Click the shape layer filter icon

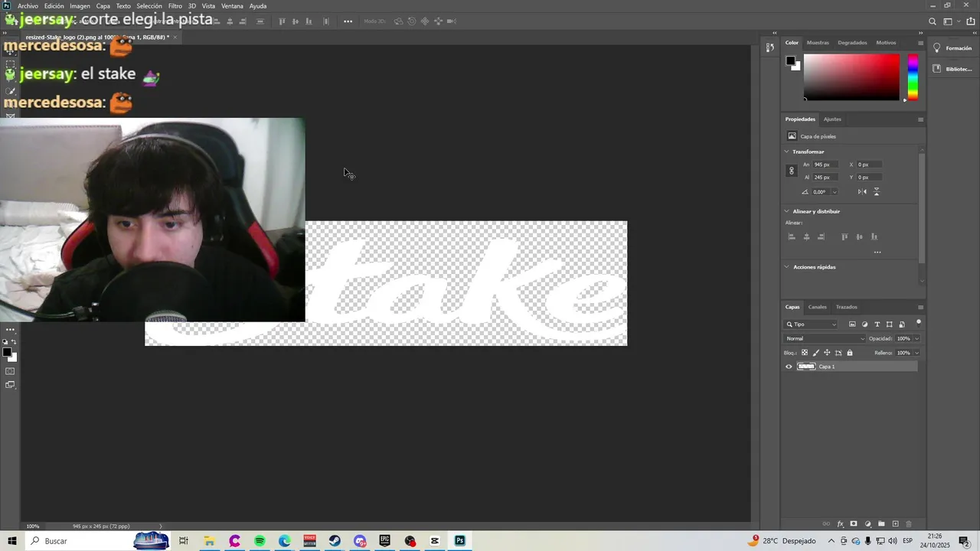890,324
